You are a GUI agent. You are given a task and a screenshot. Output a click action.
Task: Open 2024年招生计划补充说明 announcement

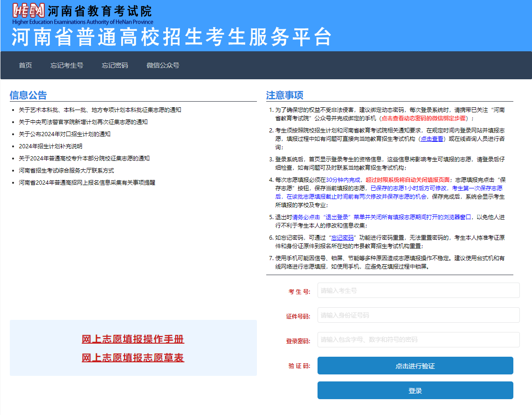50,146
